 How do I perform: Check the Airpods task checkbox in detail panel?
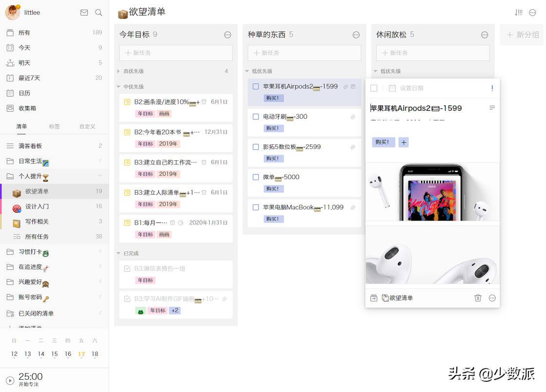[373, 88]
